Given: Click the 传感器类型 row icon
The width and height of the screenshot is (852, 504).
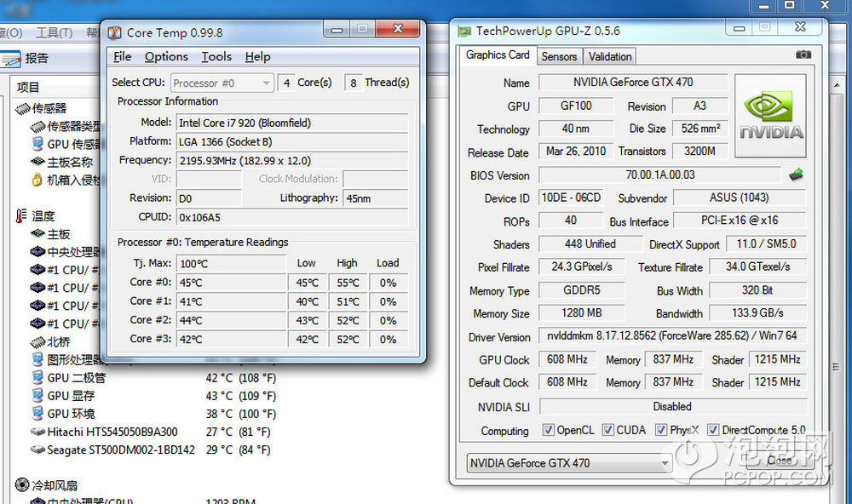Looking at the screenshot, I should 37,127.
